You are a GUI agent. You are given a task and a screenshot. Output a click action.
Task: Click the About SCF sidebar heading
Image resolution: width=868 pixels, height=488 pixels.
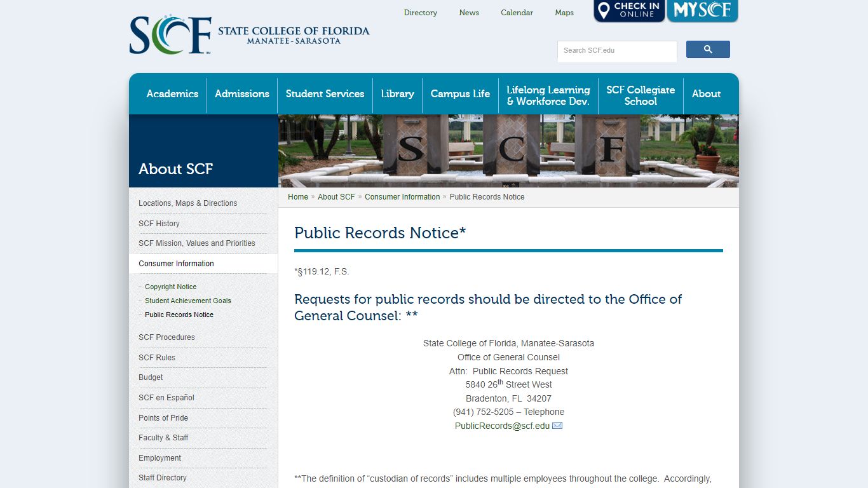(x=176, y=169)
